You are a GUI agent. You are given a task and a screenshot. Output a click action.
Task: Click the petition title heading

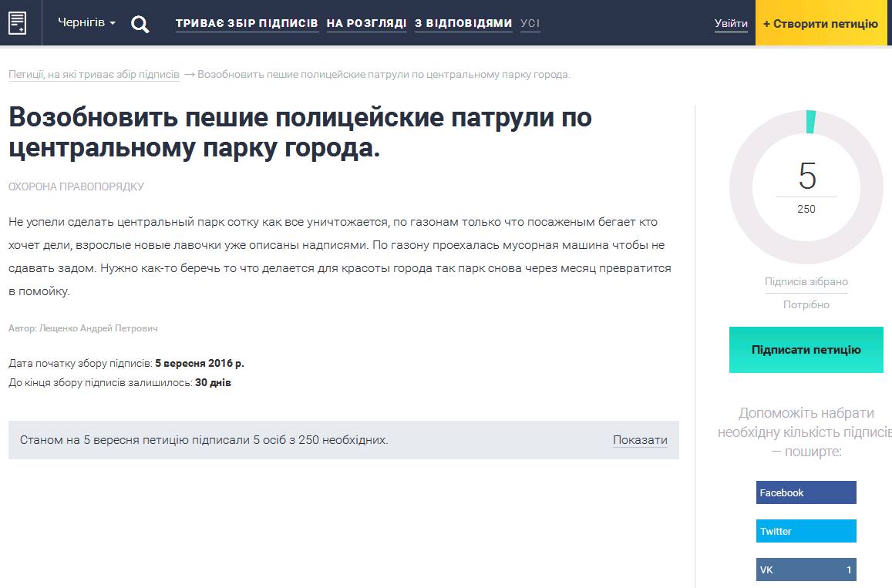[300, 133]
